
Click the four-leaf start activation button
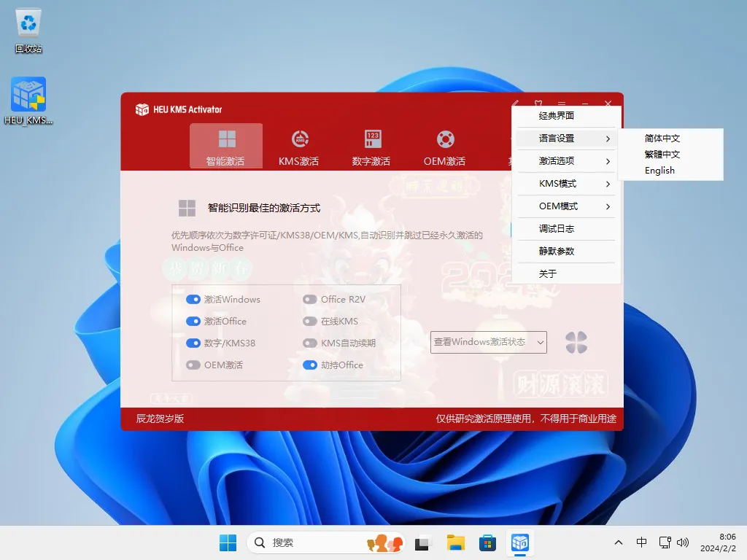576,343
